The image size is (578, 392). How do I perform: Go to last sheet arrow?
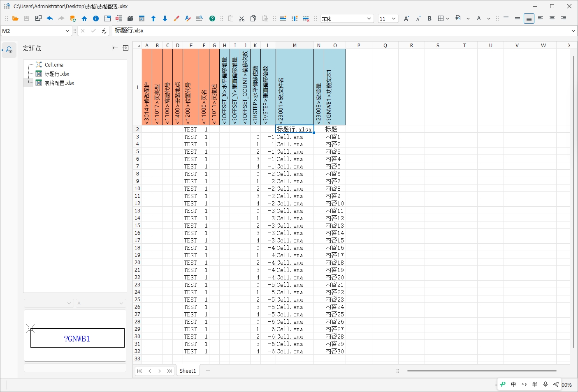[169, 371]
